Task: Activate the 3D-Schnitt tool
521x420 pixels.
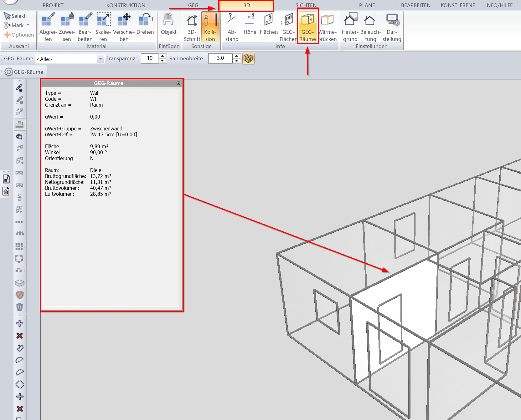Action: [x=192, y=27]
